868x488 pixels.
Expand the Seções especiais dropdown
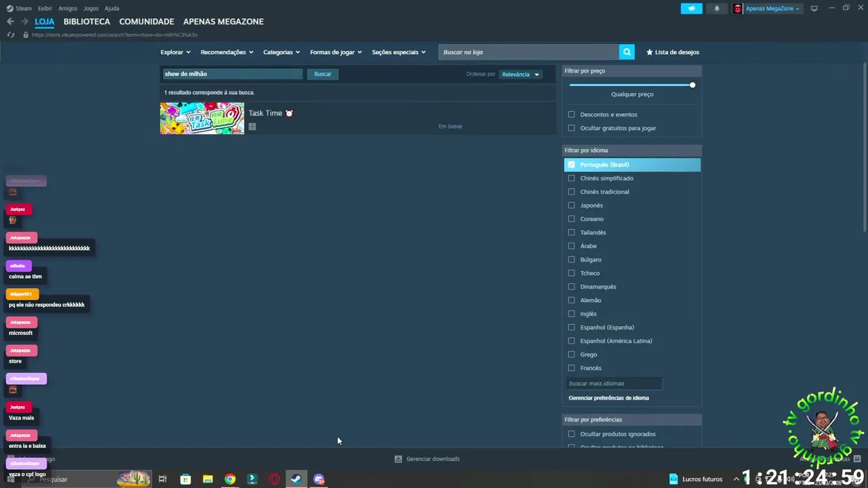click(399, 52)
